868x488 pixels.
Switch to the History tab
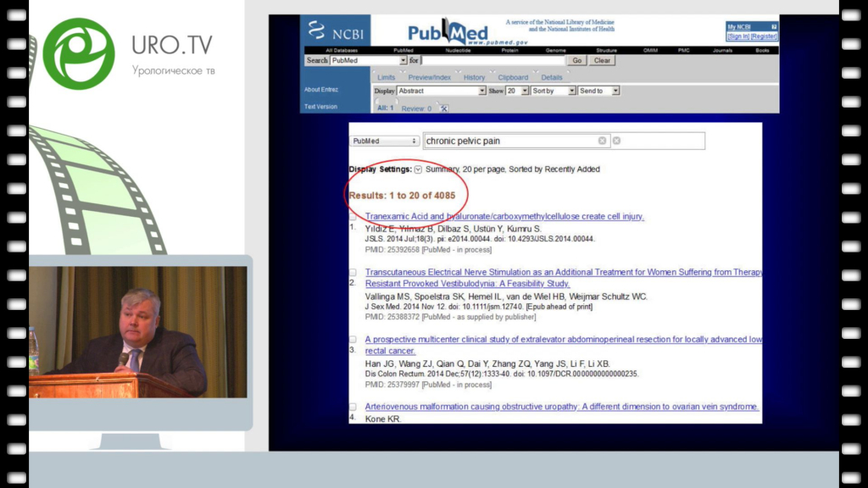coord(474,77)
